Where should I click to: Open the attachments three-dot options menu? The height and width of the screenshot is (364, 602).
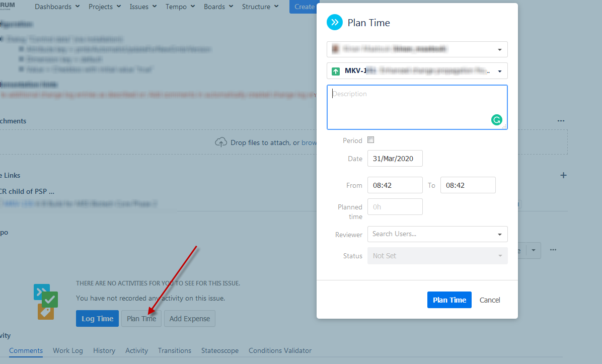[x=561, y=121]
